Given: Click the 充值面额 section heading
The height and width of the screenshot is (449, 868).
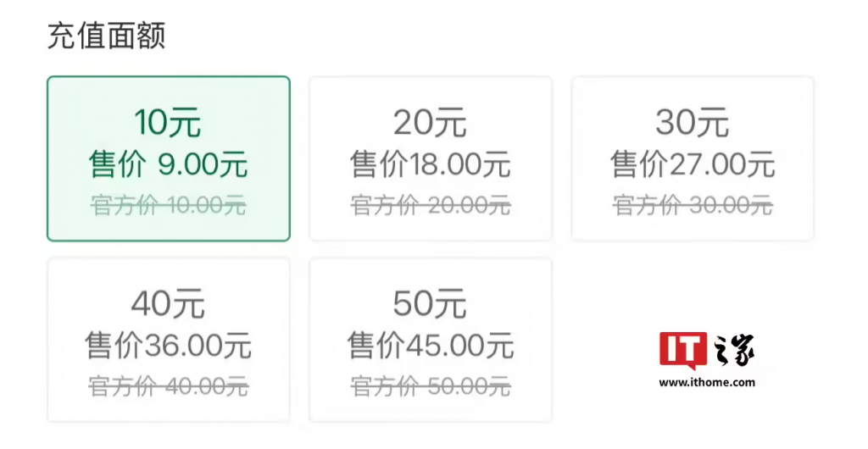Looking at the screenshot, I should [x=106, y=36].
